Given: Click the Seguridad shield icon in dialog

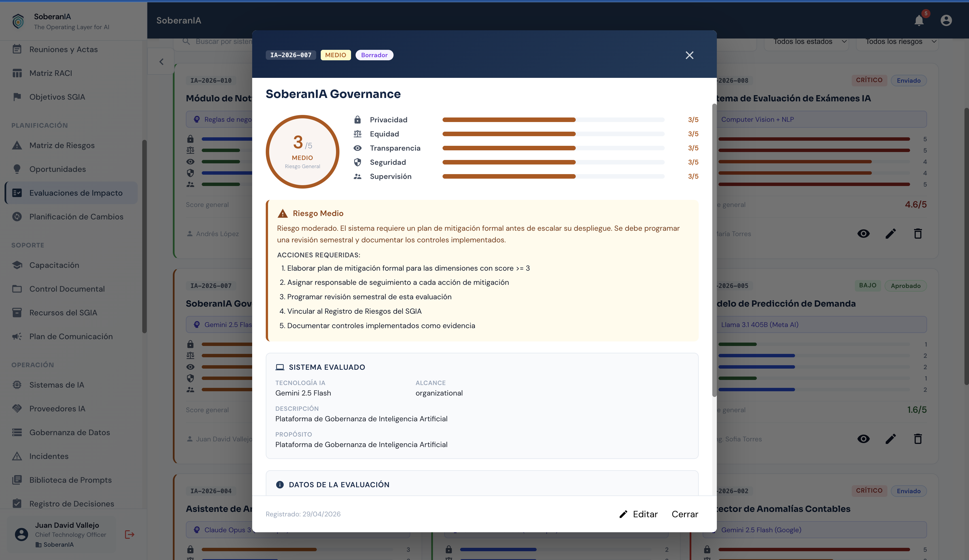Looking at the screenshot, I should (x=358, y=162).
